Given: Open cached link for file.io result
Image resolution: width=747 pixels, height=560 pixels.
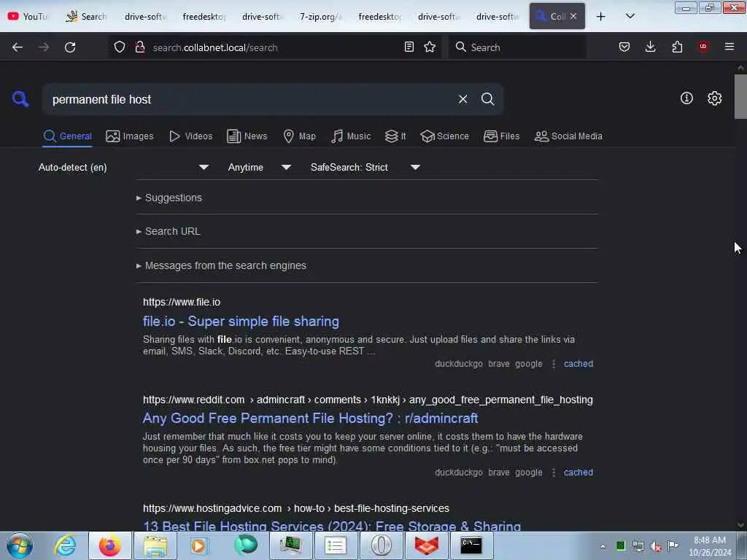Looking at the screenshot, I should pos(578,364).
